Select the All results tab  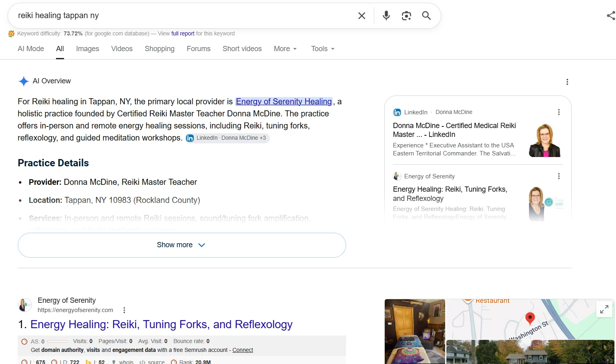60,49
